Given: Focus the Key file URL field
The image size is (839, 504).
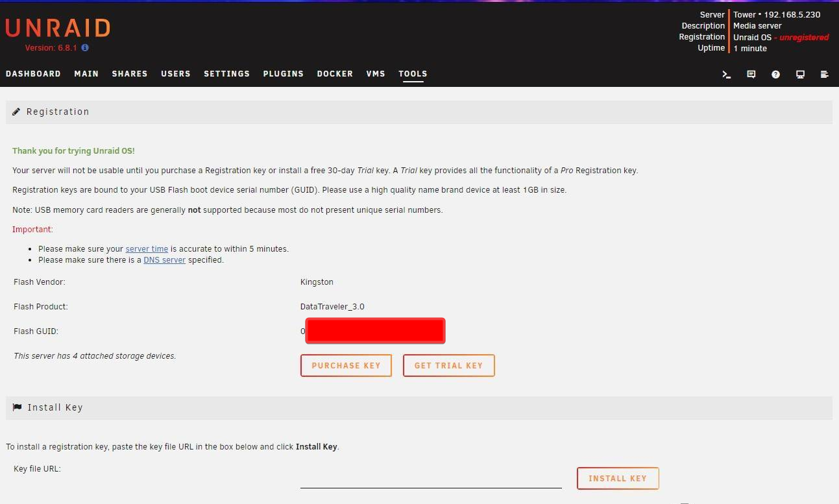Looking at the screenshot, I should 431,479.
